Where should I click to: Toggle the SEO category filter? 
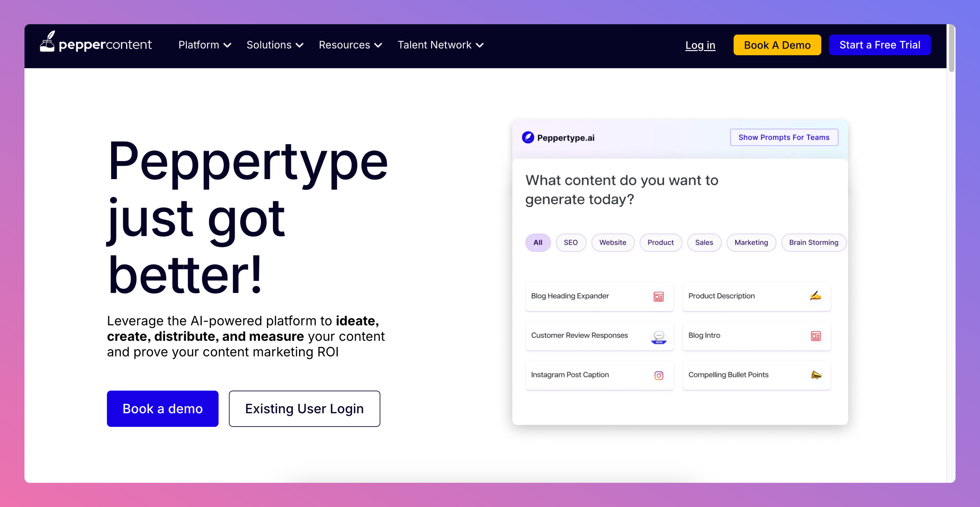[x=570, y=242]
